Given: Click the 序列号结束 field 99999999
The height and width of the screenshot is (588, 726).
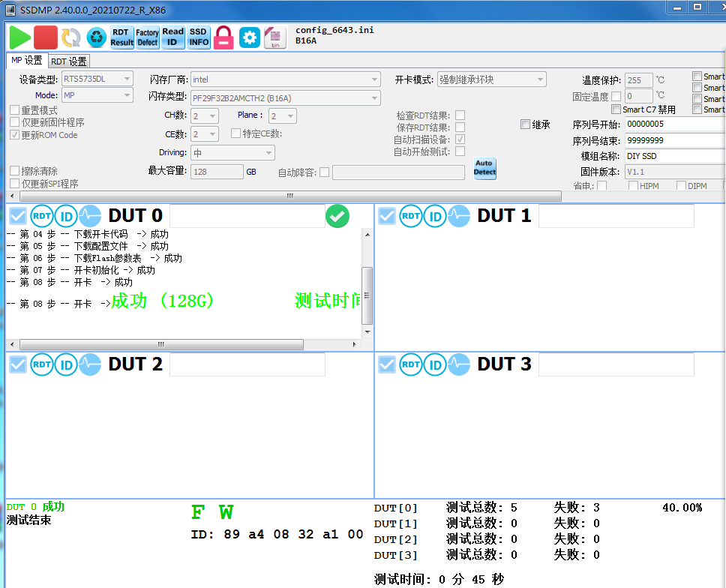Looking at the screenshot, I should click(675, 140).
